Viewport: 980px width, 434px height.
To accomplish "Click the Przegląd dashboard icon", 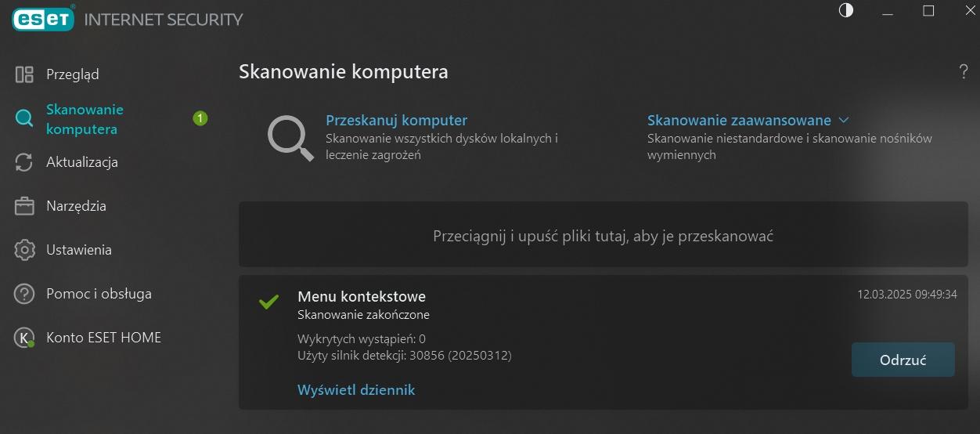I will pyautogui.click(x=24, y=74).
